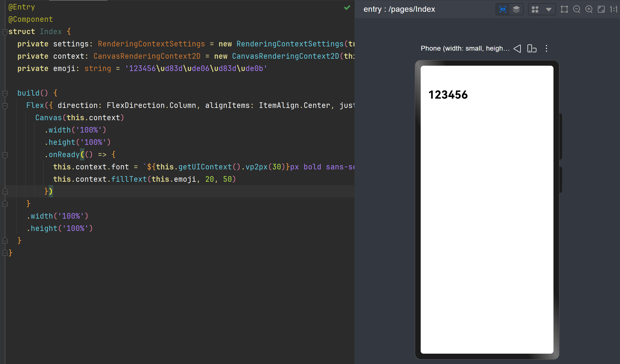Toggle the layers view icon
Image resolution: width=620 pixels, height=364 pixels.
pyautogui.click(x=516, y=9)
